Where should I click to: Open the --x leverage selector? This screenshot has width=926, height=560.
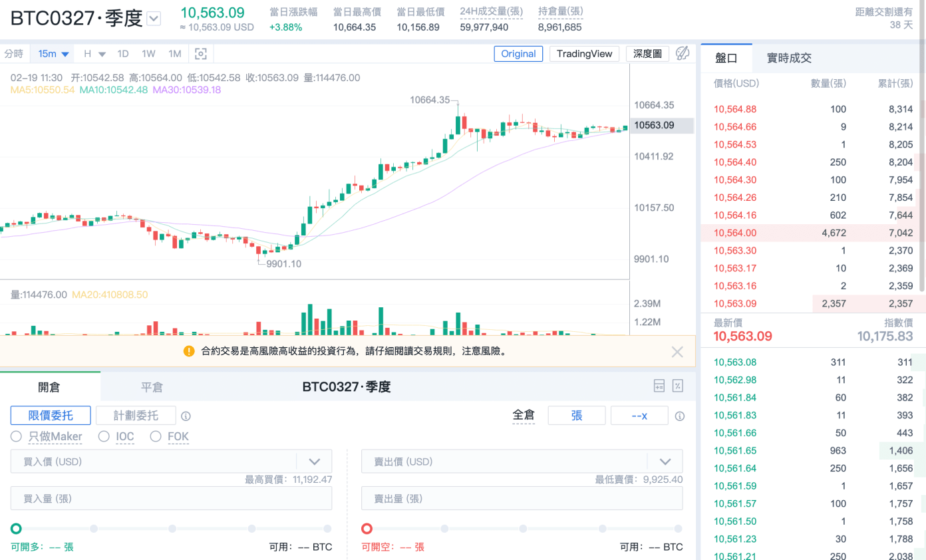click(x=639, y=416)
